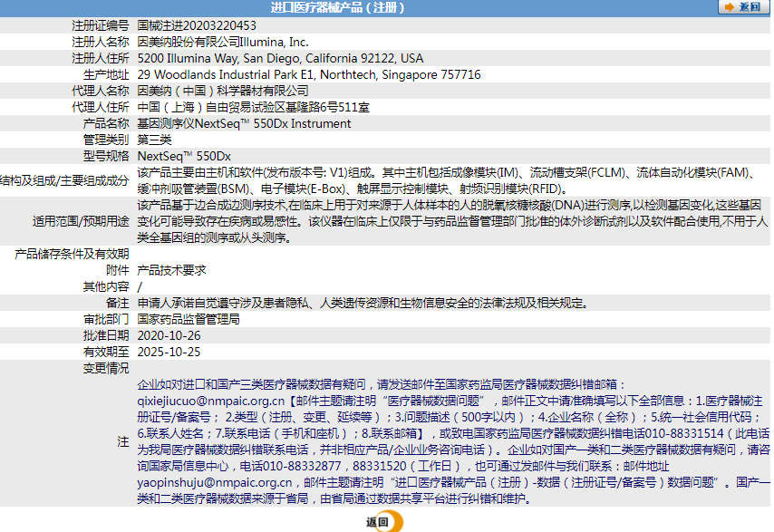Click the 批准日期 field label
Screen dimensions: 774x532
(x=106, y=335)
